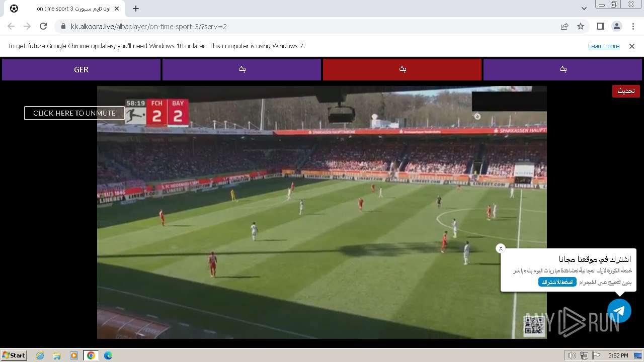Click the padlock site info icon
The image size is (644, 362).
(x=63, y=27)
